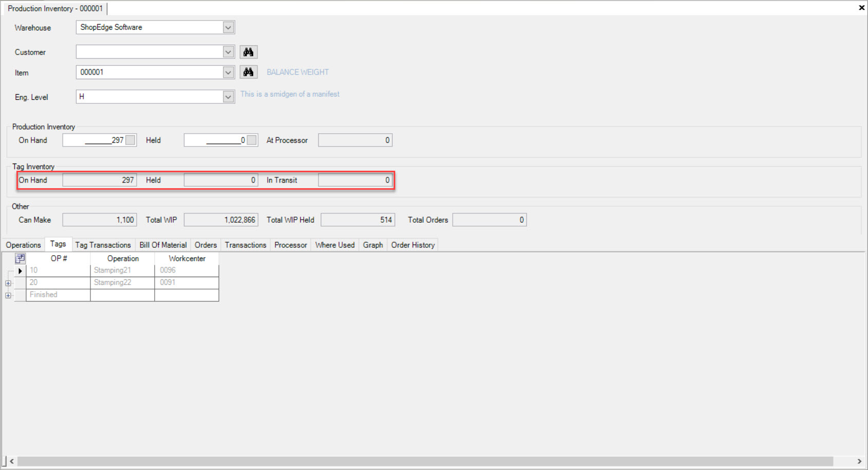Click the Tag Inventory Held field
This screenshot has height=470, width=868.
click(x=221, y=180)
